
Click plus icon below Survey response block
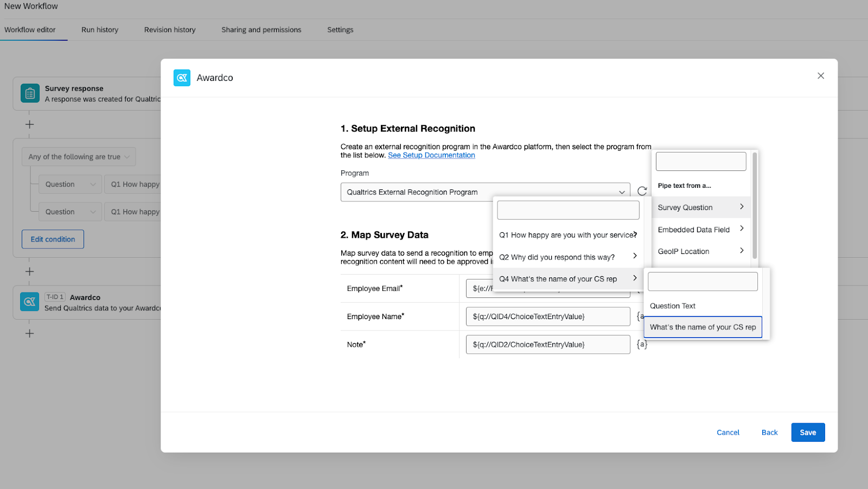(x=30, y=125)
